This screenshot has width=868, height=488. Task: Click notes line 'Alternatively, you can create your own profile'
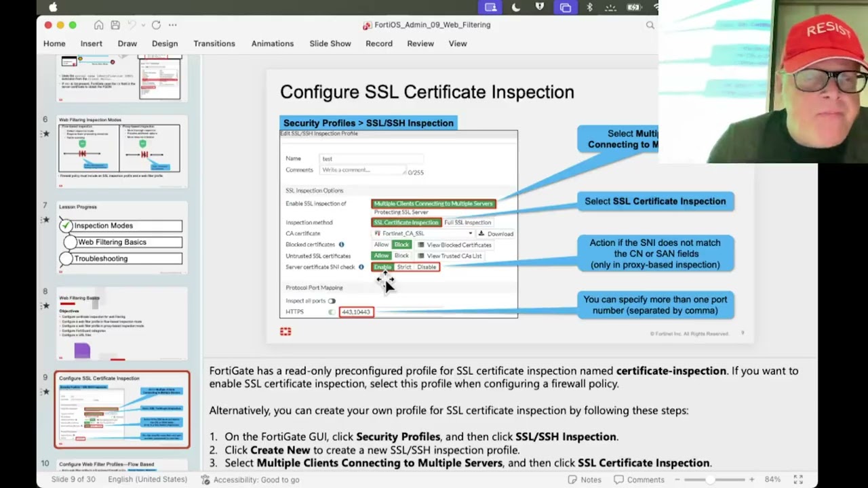tap(449, 410)
